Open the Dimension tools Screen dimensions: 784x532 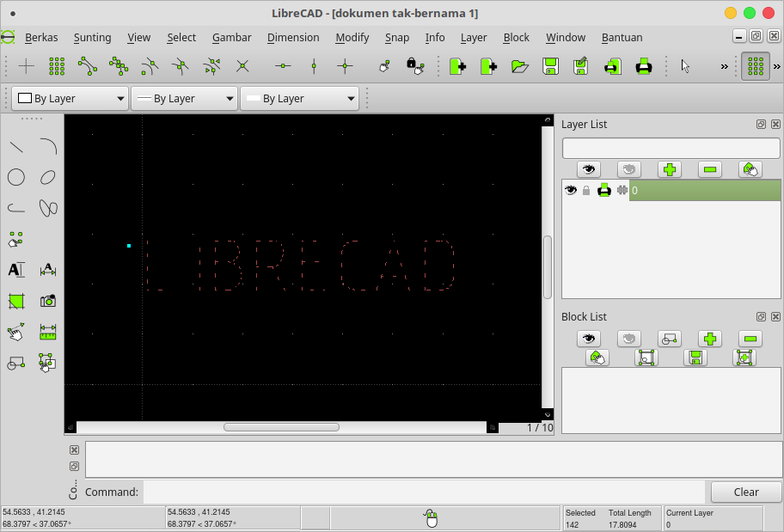click(48, 270)
